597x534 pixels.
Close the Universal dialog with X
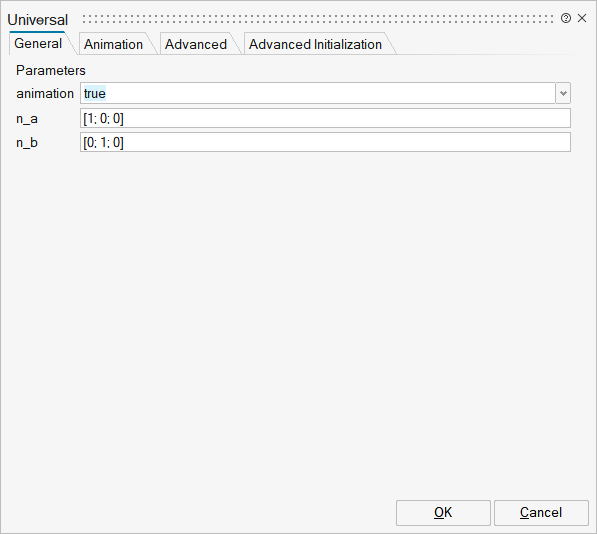(x=582, y=18)
